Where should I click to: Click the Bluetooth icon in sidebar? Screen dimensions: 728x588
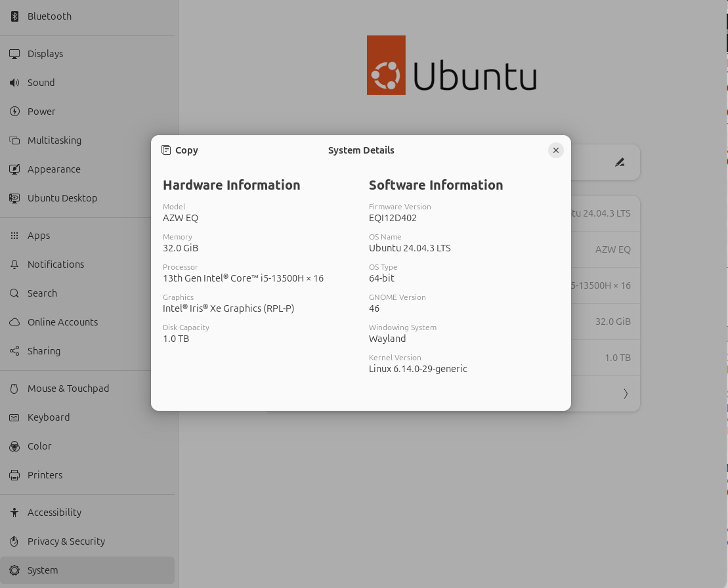14,16
